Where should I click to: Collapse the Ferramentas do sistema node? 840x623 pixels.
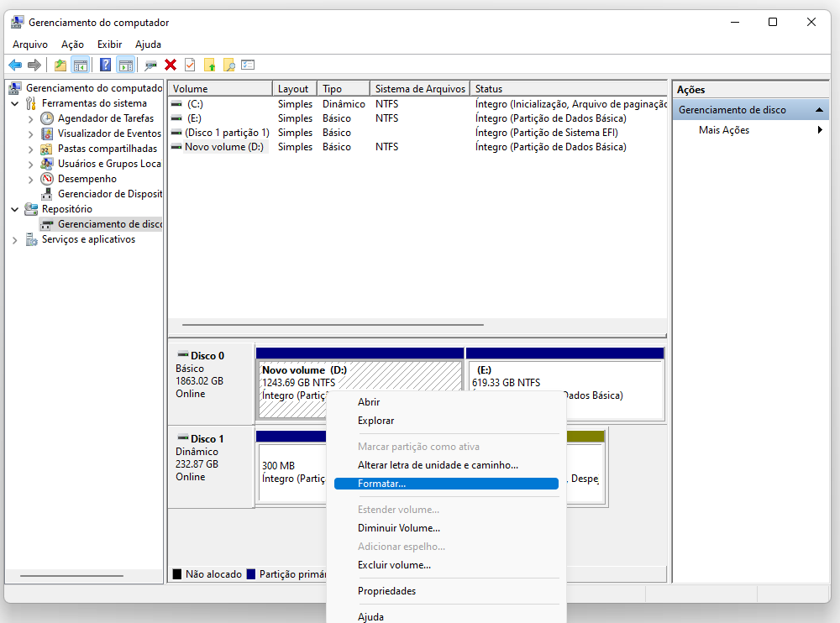click(15, 103)
